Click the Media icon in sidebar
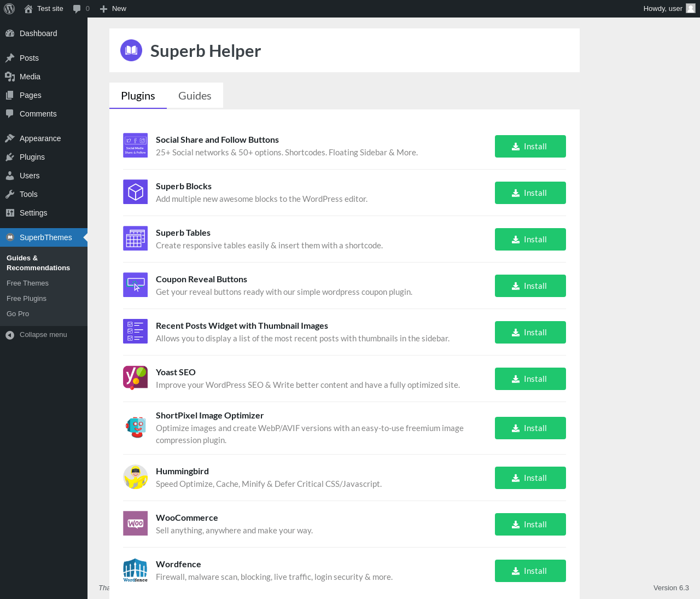This screenshot has height=599, width=700. point(10,77)
